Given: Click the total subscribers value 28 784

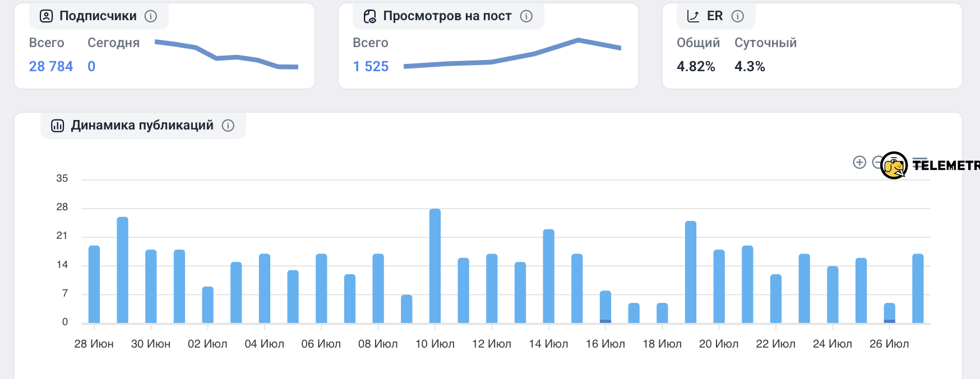Looking at the screenshot, I should point(51,67).
